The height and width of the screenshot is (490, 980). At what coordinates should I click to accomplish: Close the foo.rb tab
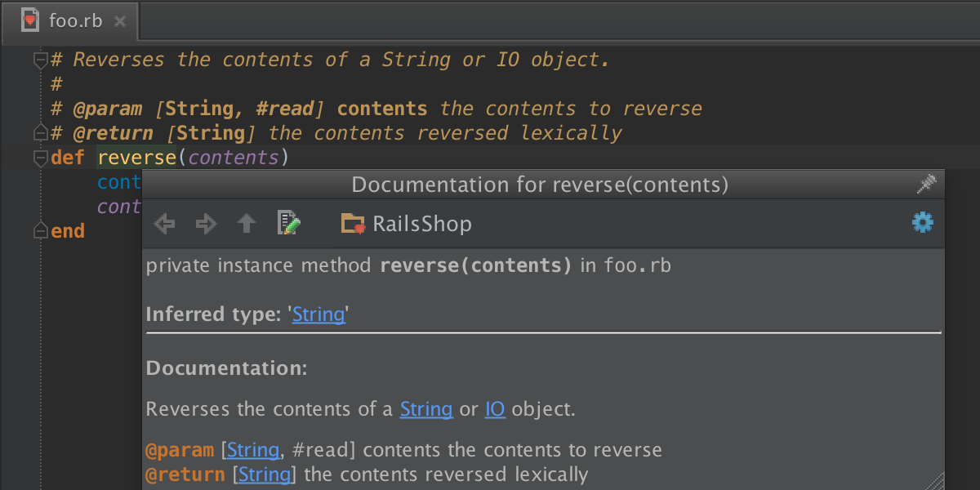click(120, 22)
